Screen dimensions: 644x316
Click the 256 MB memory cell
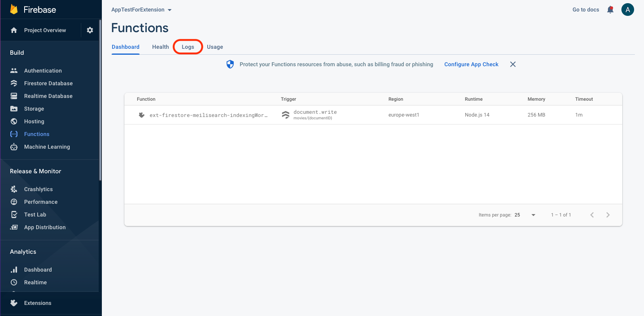click(536, 115)
